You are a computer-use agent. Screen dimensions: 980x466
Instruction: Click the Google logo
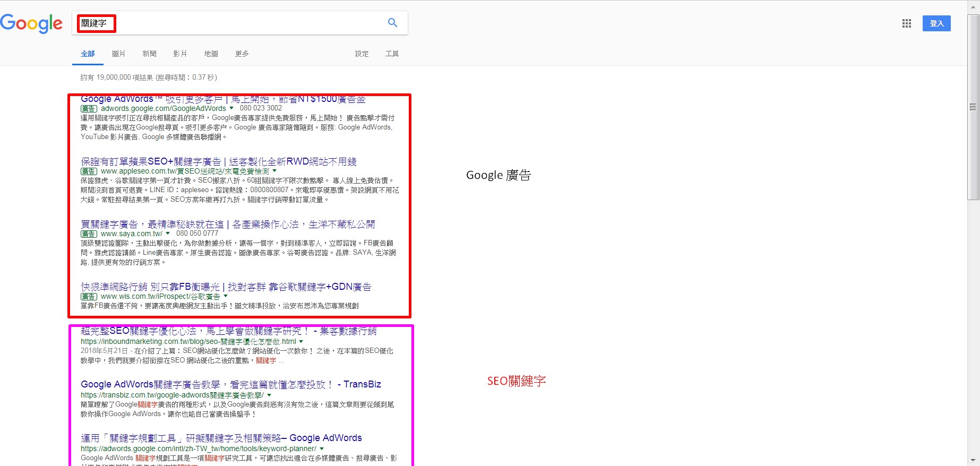[x=31, y=23]
